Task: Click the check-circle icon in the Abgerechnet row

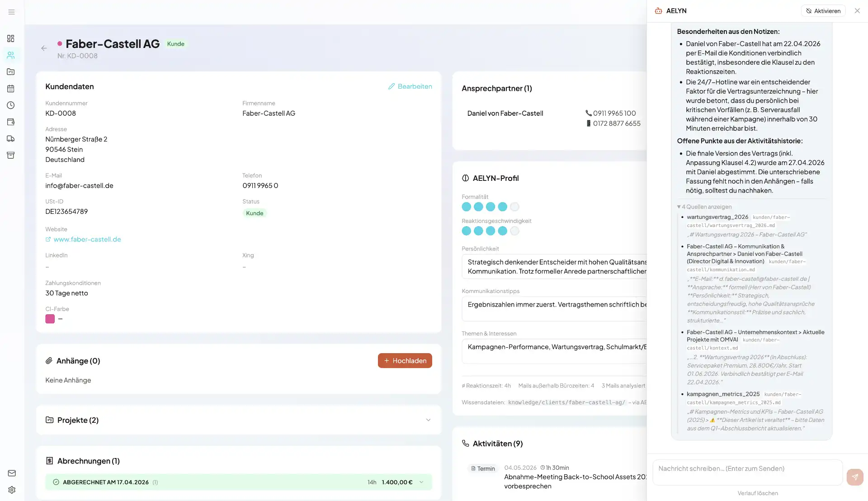Action: [x=56, y=482]
